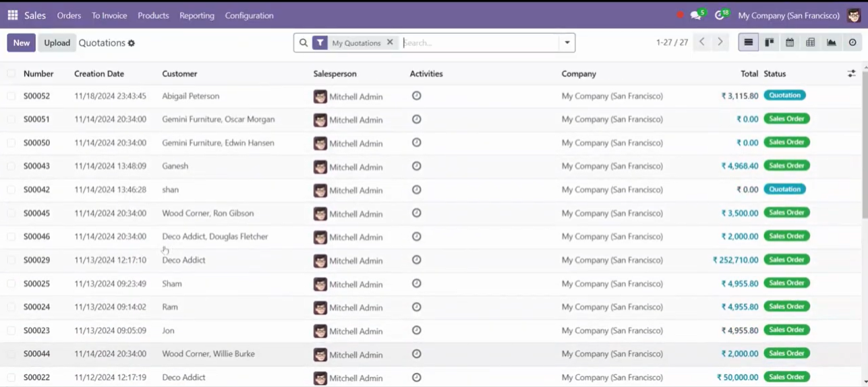The height and width of the screenshot is (387, 868).
Task: Expand the search options dropdown arrow
Action: click(x=567, y=42)
